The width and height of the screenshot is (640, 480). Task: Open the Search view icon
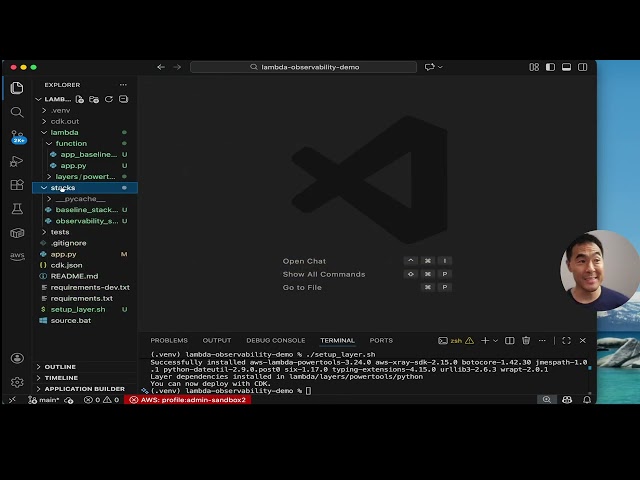pos(17,112)
